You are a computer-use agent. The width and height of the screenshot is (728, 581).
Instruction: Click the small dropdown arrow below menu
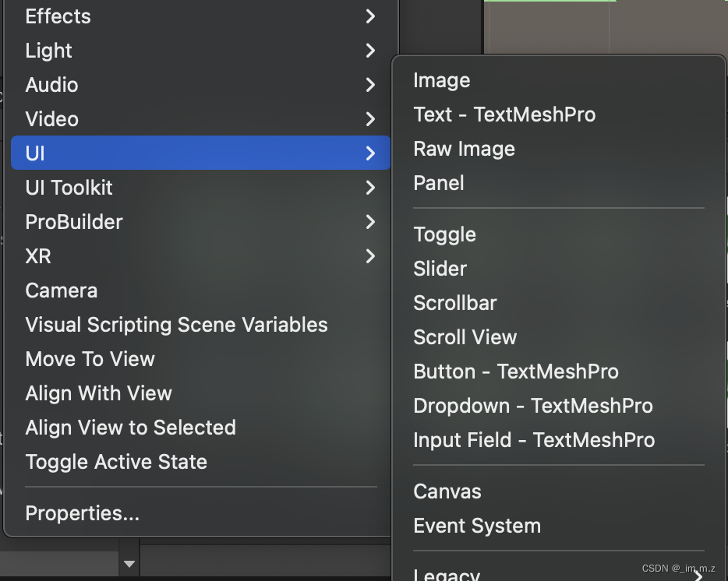pos(129,564)
